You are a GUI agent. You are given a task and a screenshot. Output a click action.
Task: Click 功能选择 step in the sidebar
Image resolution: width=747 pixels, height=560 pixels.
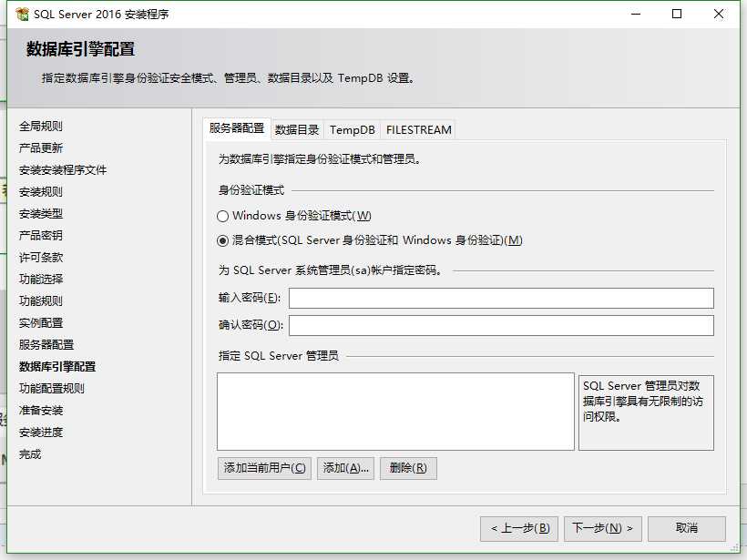coord(41,279)
